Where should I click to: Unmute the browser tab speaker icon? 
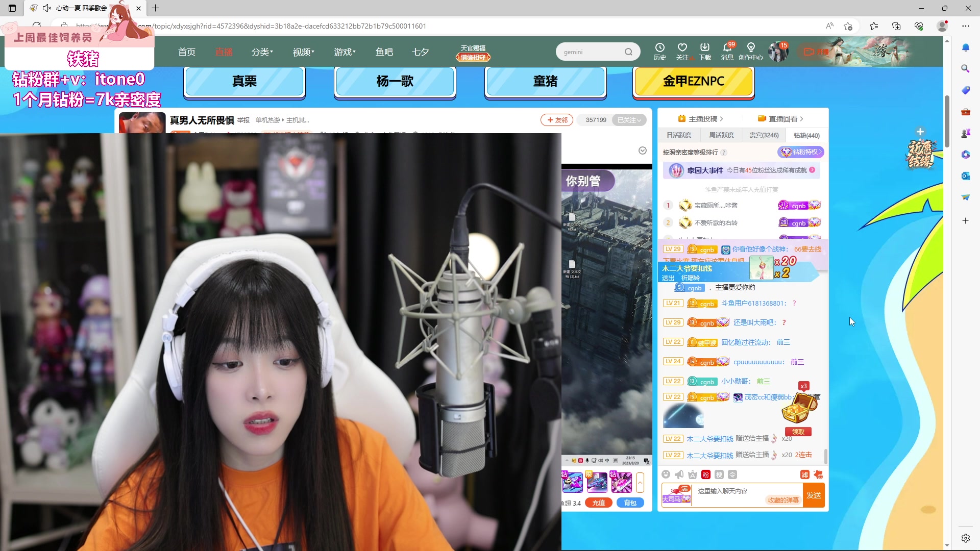(46, 8)
